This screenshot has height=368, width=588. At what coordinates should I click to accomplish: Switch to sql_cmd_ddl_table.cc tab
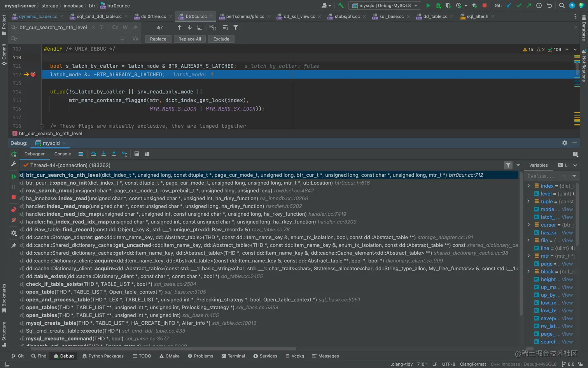coord(99,16)
